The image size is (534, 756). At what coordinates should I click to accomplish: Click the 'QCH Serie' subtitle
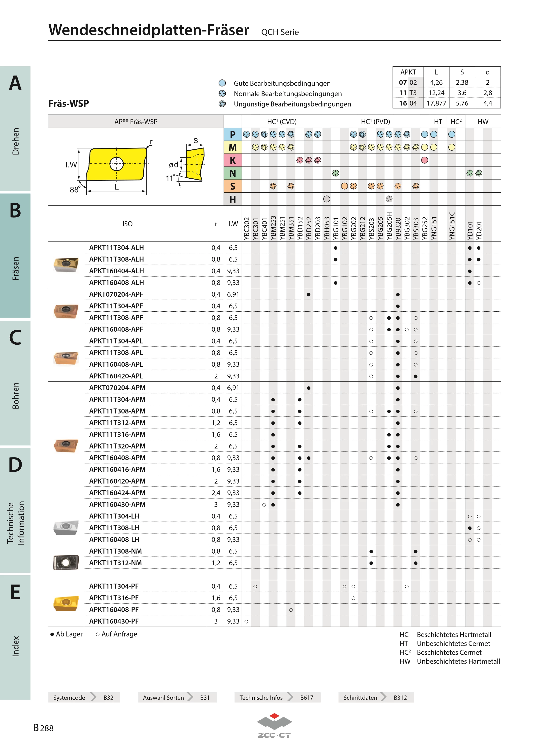[x=280, y=32]
